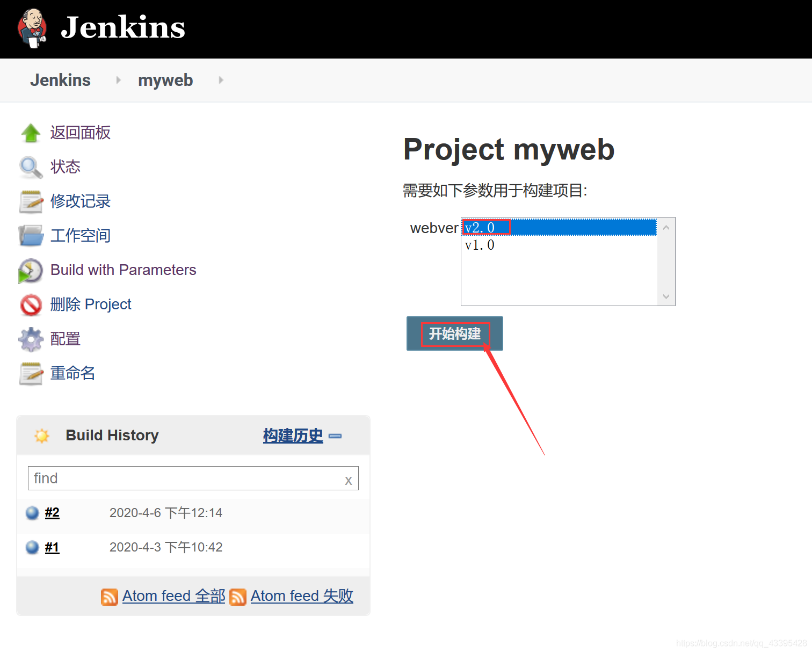Screen dimensions: 812x653
Task: Click the Jenkins butler logo
Action: pyautogui.click(x=32, y=28)
